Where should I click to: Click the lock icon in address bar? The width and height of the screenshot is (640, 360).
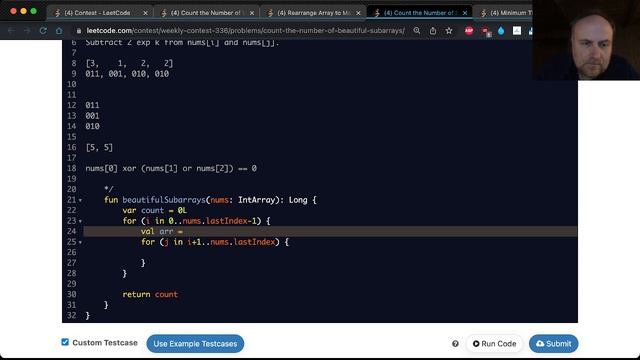79,31
